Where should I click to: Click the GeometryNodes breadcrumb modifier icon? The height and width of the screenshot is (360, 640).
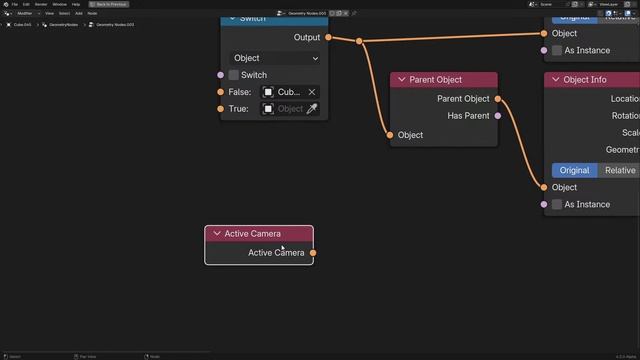click(44, 25)
